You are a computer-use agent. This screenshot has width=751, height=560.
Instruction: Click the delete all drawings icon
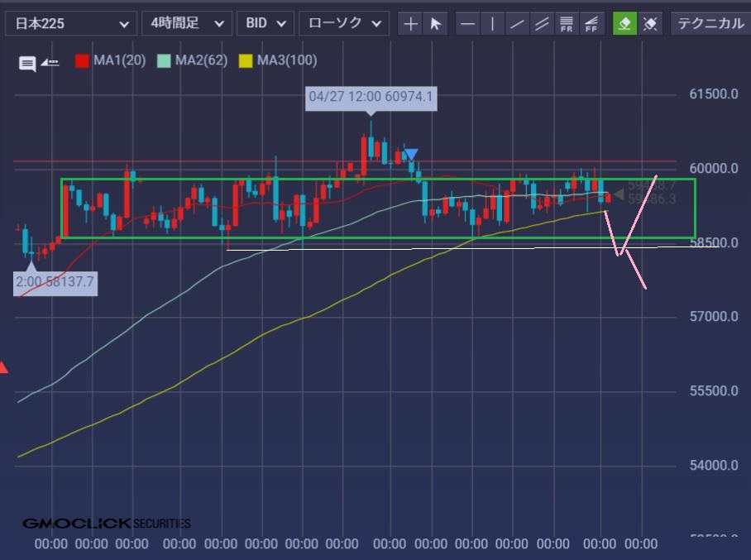(x=650, y=23)
